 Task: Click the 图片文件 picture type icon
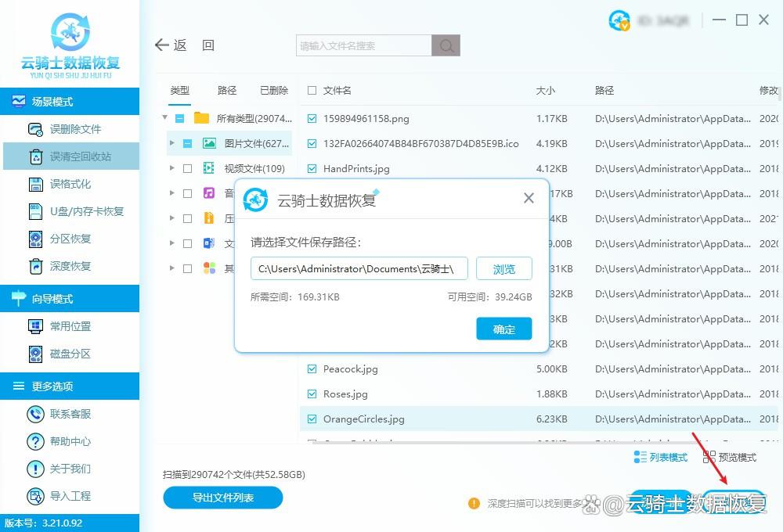209,144
